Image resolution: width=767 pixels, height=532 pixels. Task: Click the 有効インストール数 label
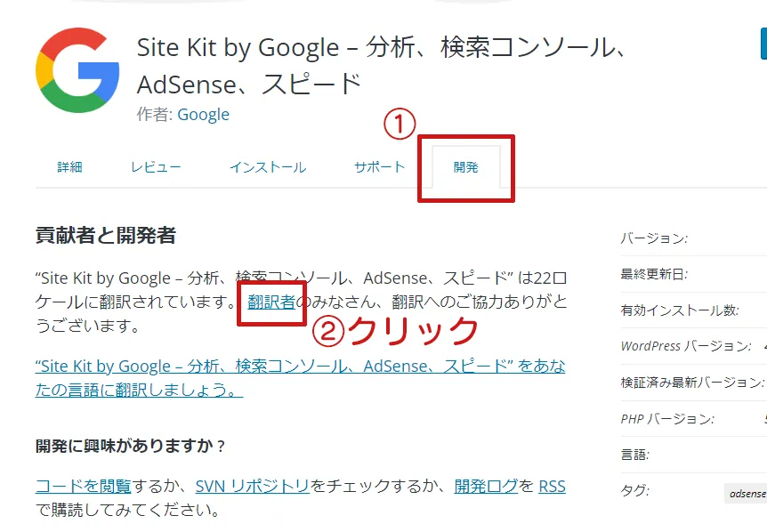pyautogui.click(x=680, y=310)
